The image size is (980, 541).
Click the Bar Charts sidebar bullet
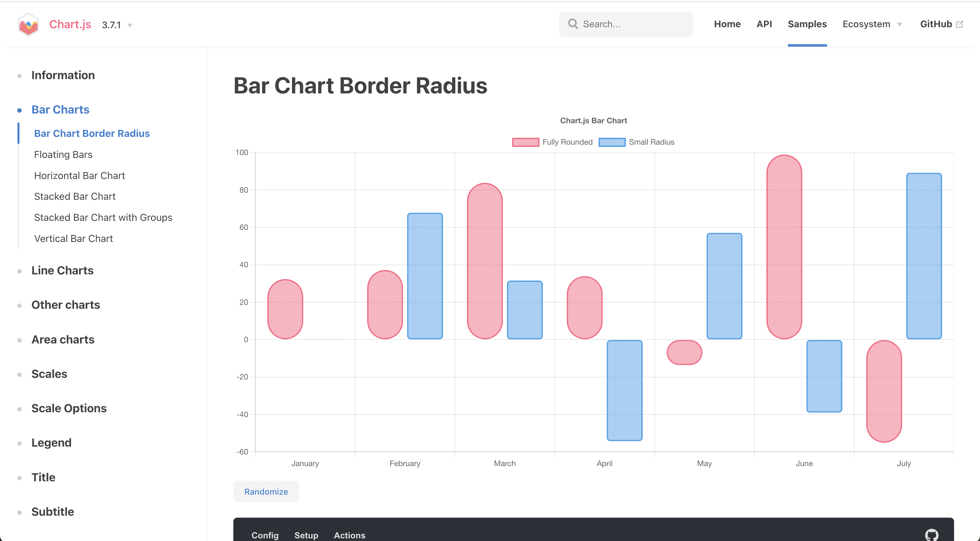click(x=19, y=110)
